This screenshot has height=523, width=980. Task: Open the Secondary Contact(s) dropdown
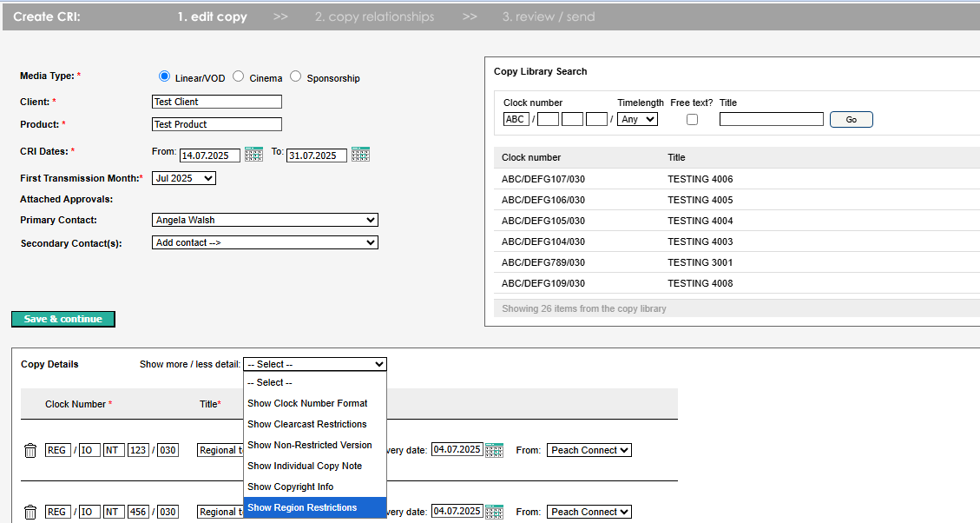[265, 242]
